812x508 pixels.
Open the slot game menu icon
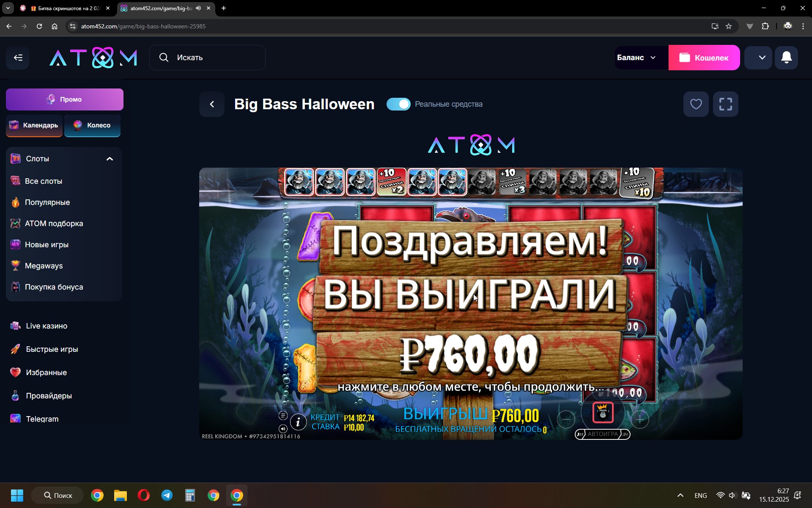pos(283,416)
